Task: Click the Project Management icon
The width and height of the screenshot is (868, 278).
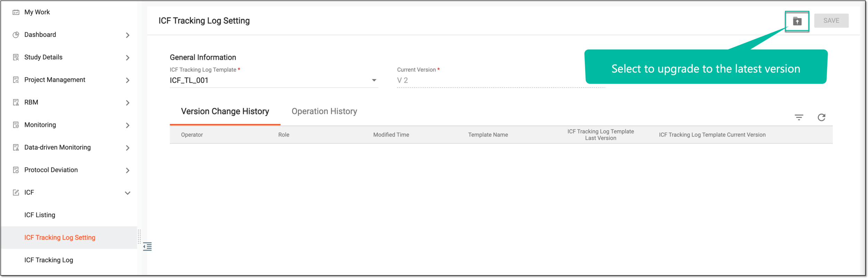Action: tap(16, 80)
